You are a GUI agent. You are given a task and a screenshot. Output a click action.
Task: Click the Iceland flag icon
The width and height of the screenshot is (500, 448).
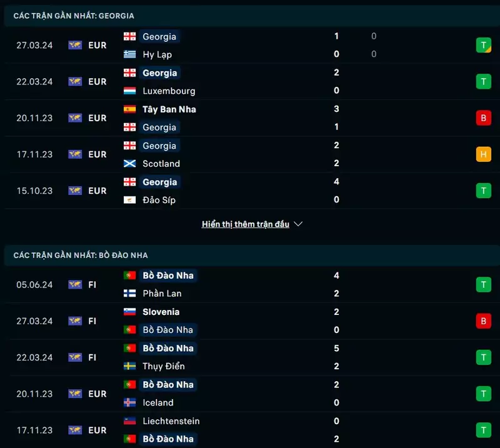click(x=130, y=402)
